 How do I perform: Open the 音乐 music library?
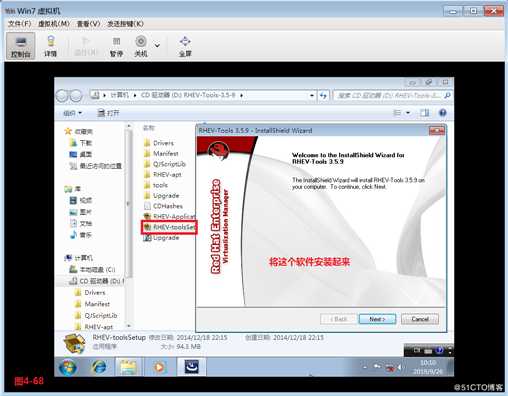80,235
